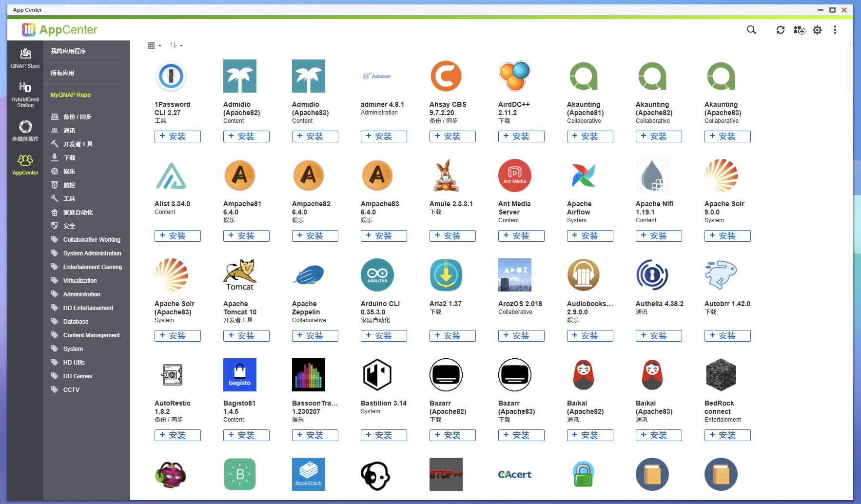Image resolution: width=861 pixels, height=504 pixels.
Task: Click the manual install icon
Action: 800,30
